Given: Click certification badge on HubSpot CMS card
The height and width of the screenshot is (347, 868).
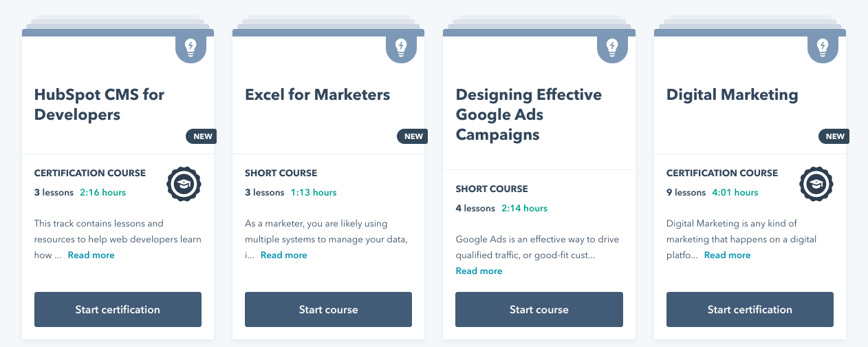Looking at the screenshot, I should tap(184, 184).
